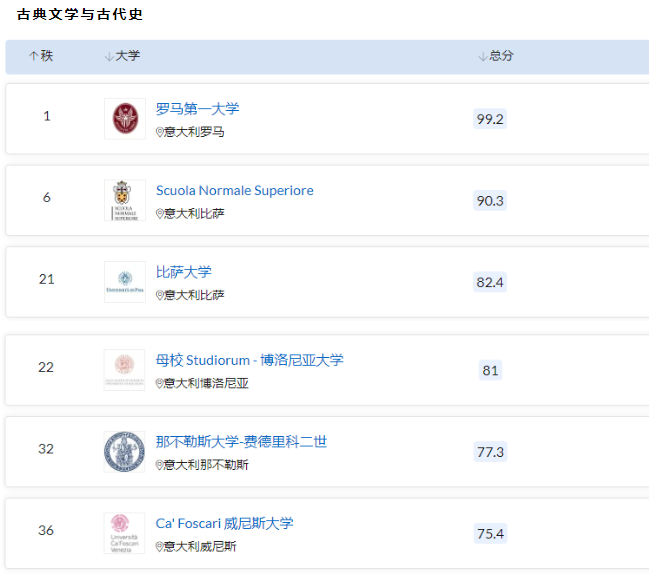
Task: Click the 博洛尼亚大学 logo
Action: coord(125,370)
